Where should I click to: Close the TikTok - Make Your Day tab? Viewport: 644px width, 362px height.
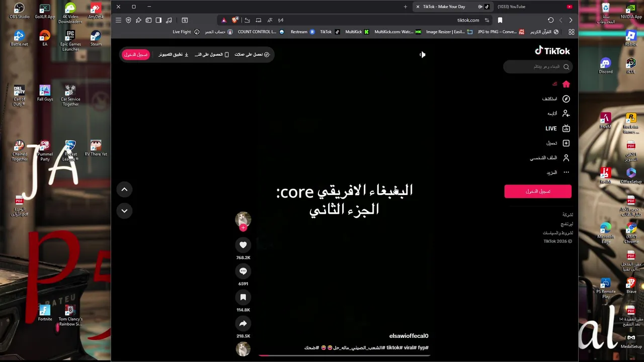click(418, 7)
